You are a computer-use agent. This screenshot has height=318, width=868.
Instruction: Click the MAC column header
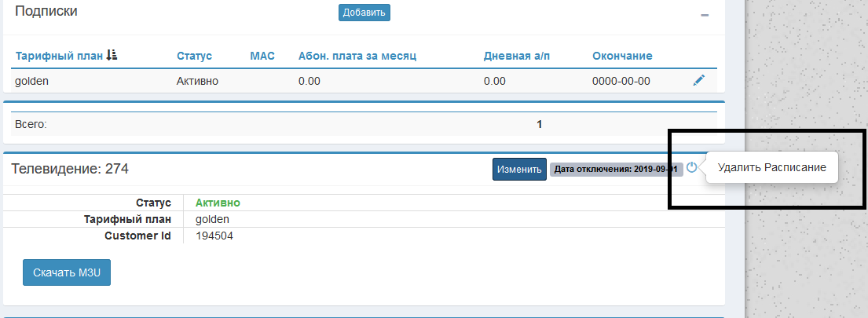click(261, 56)
